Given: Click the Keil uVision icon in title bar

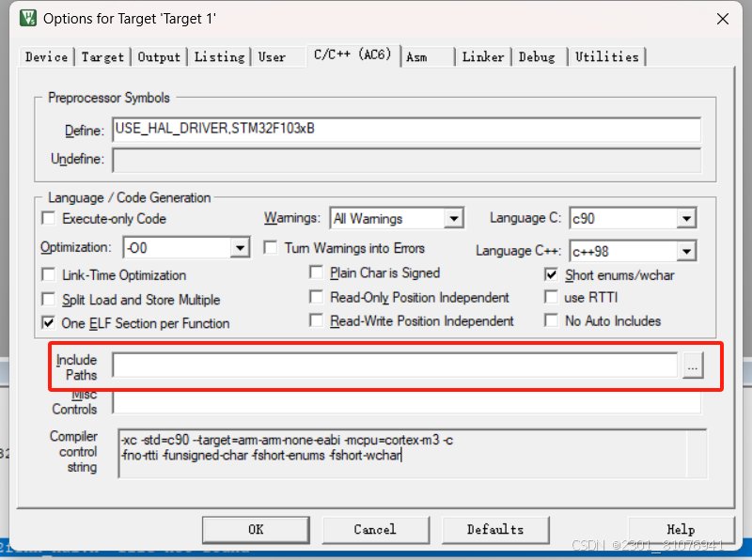Looking at the screenshot, I should point(28,18).
